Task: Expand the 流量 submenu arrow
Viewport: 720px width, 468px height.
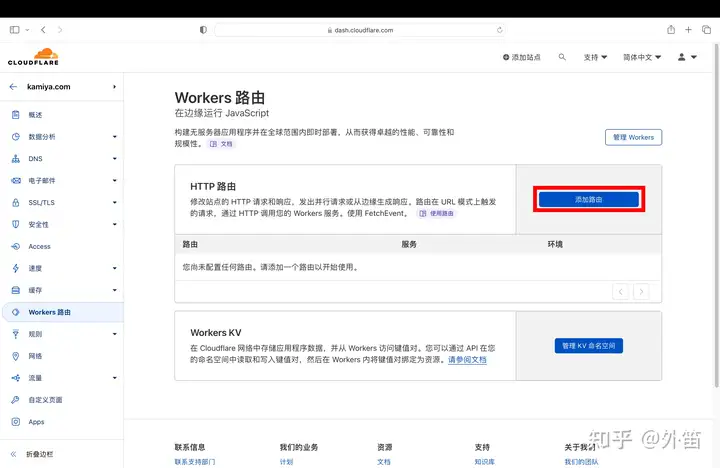Action: 115,378
